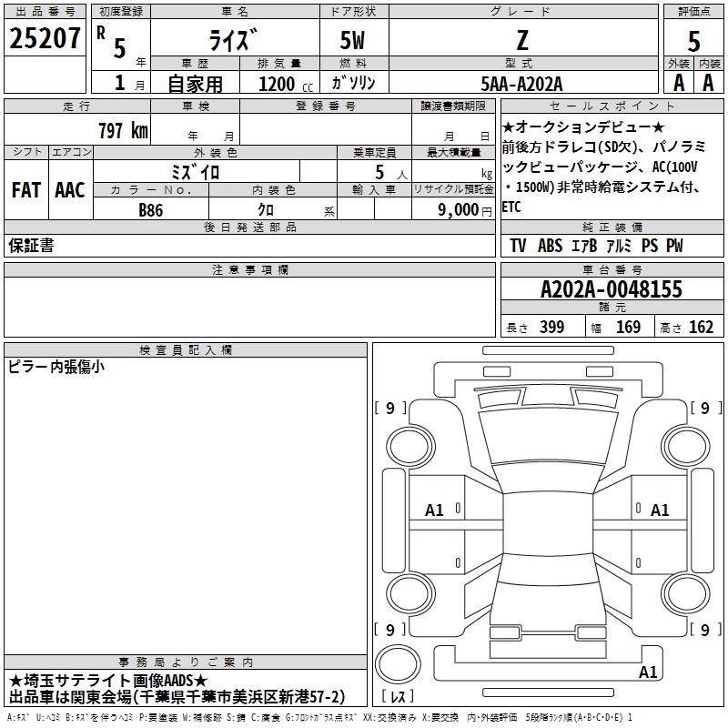
Task: Click the overall evaluation score 5
Action: tap(694, 42)
